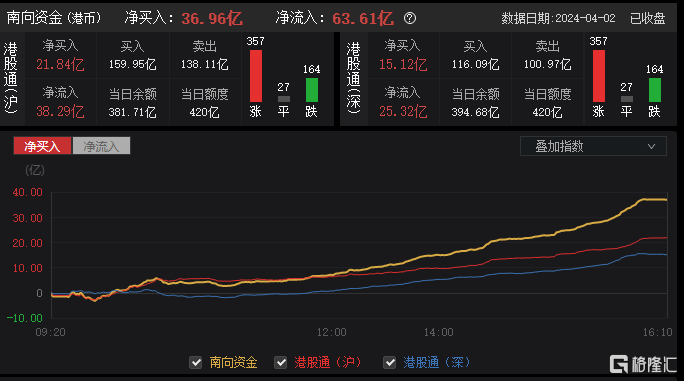Viewport: 684px width, 381px height.
Task: Click the 09:20 time axis label
Action: click(x=50, y=333)
